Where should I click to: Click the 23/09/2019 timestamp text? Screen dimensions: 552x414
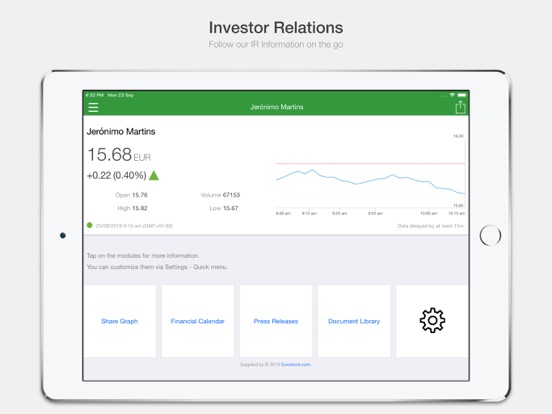click(134, 226)
